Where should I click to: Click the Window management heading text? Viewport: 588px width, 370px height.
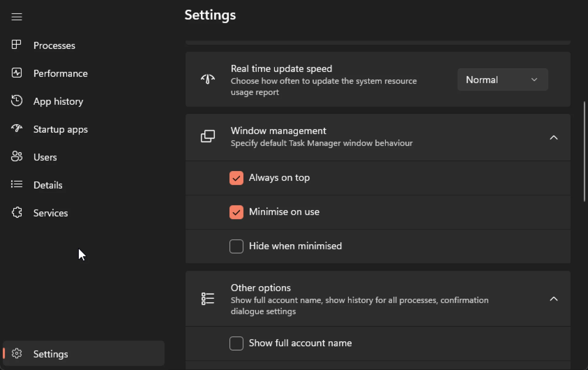[278, 131]
